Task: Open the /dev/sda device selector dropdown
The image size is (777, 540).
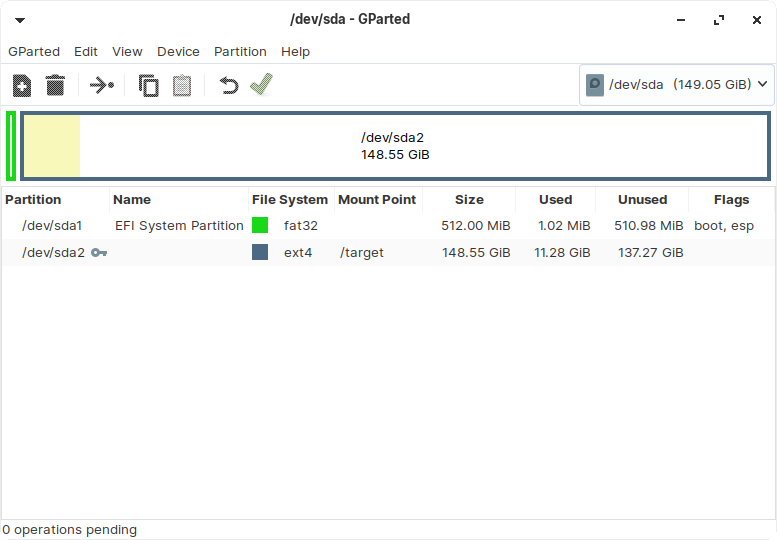Action: [677, 84]
